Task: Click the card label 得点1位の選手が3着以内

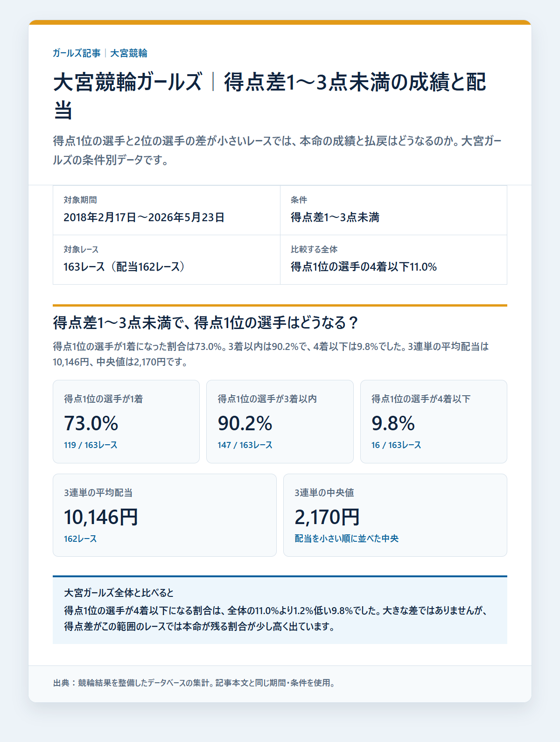Action: tap(267, 399)
